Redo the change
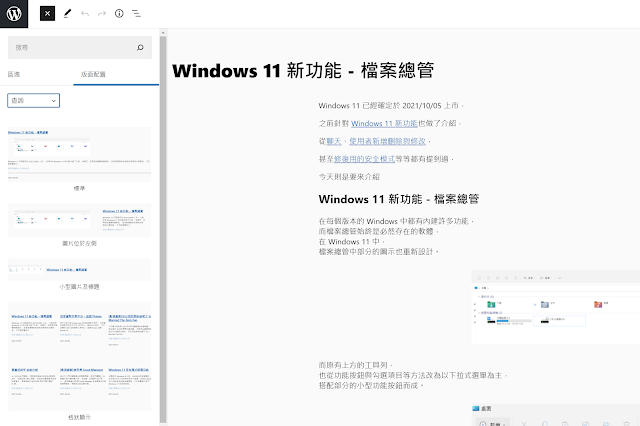Viewport: 640px width, 426px height. tap(102, 13)
